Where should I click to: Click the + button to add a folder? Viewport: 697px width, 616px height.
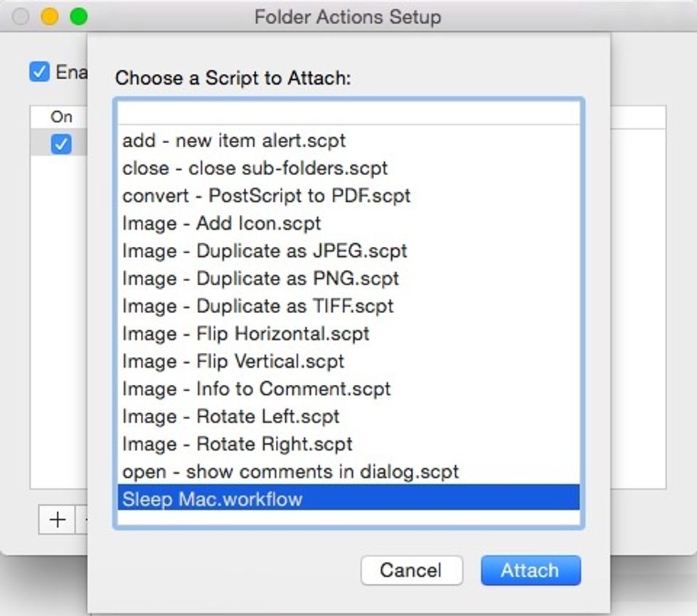click(x=55, y=520)
